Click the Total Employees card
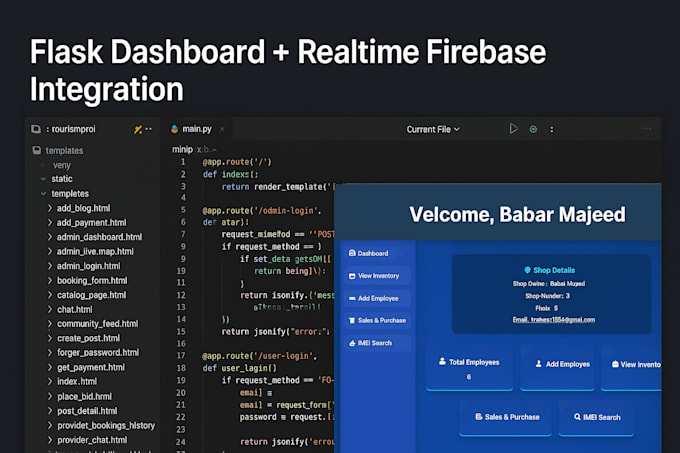 click(469, 368)
